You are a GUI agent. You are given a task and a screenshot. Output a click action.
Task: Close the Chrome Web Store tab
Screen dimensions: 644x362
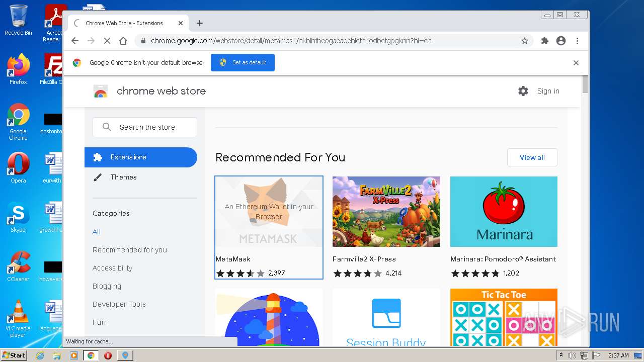click(181, 23)
